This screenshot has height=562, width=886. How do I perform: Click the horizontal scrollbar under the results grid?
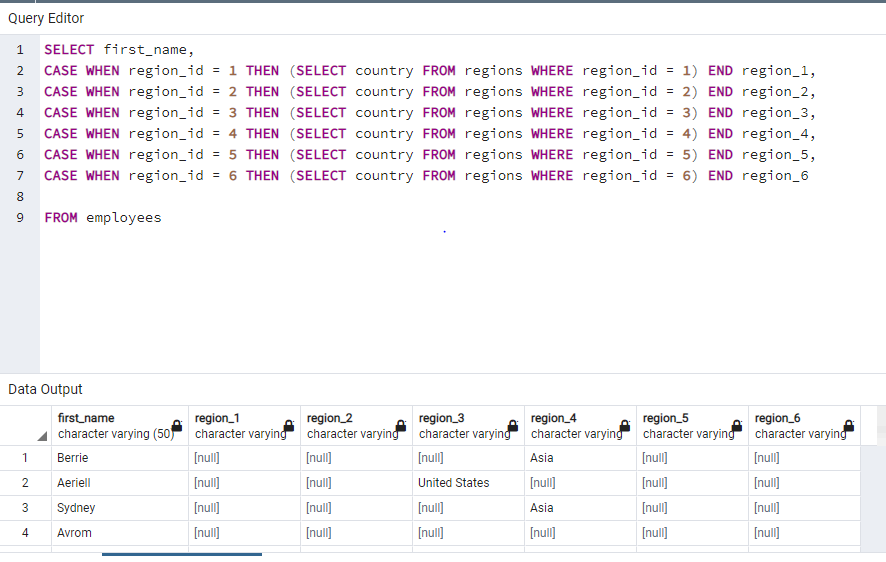(x=182, y=555)
